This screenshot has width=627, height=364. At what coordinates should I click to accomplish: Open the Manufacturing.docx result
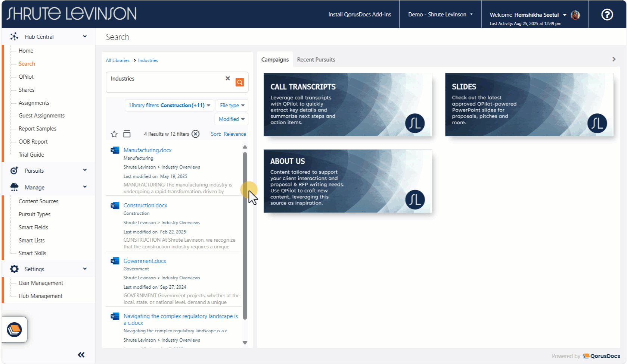click(x=148, y=150)
